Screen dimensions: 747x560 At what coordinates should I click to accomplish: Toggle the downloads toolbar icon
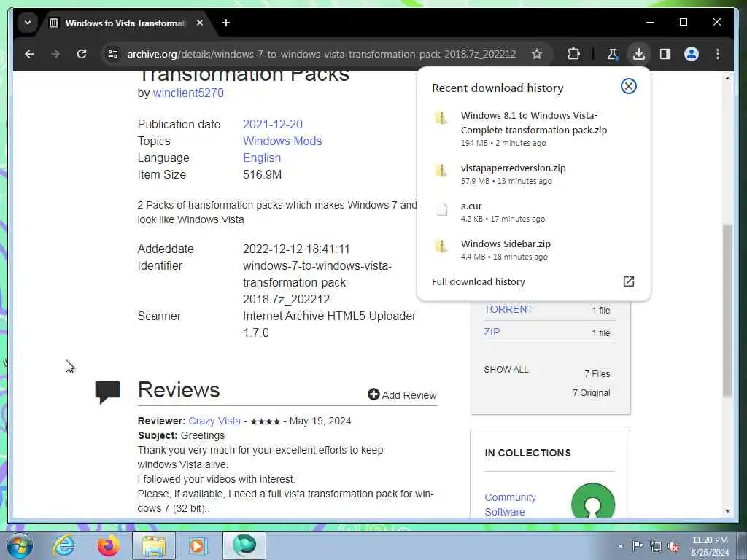[639, 54]
